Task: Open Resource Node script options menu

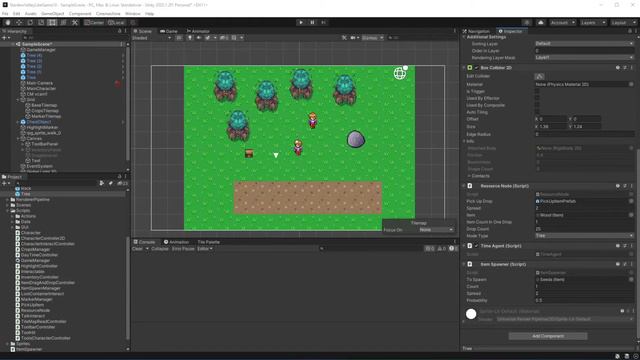Action: click(631, 186)
